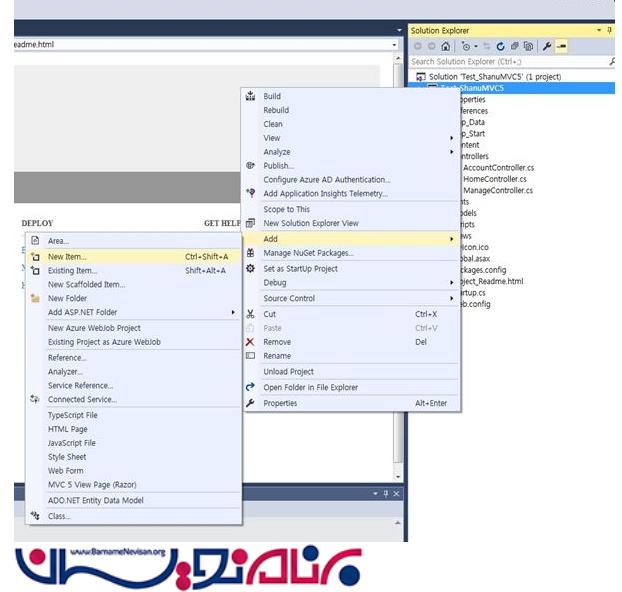Click Build menu icon

[250, 96]
